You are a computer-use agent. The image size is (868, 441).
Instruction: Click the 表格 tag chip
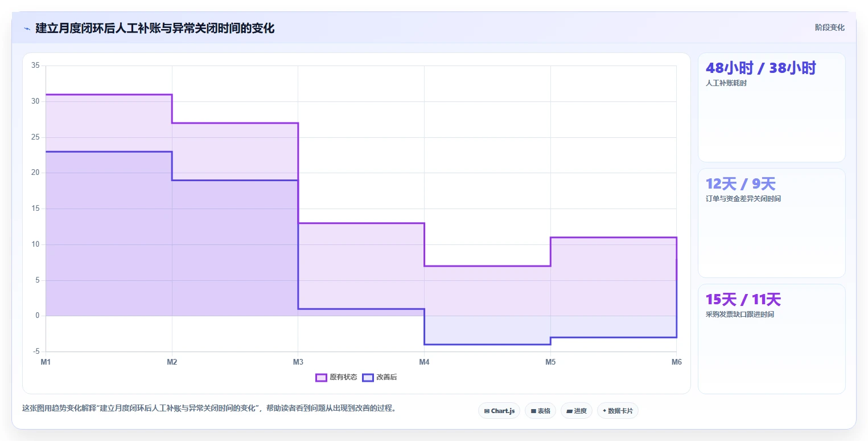540,411
